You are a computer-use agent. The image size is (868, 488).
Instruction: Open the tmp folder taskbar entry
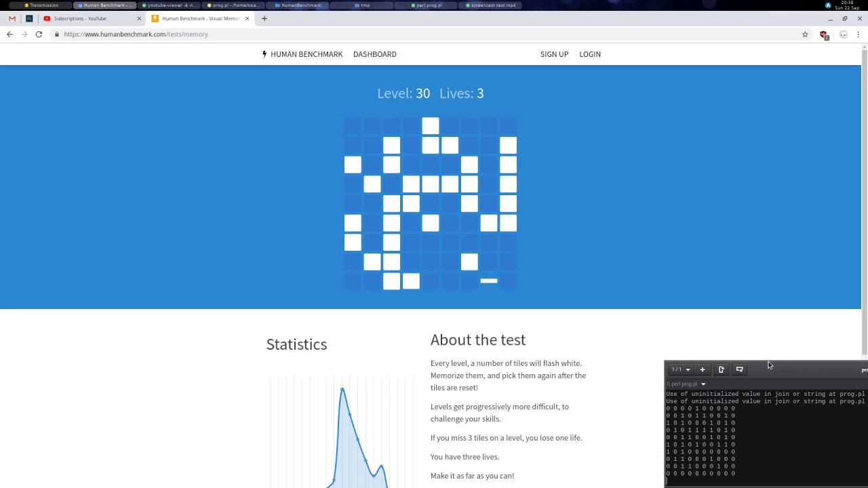[x=362, y=5]
